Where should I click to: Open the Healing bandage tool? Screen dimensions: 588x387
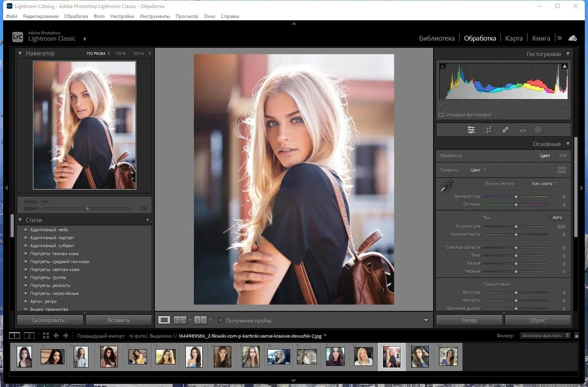505,130
